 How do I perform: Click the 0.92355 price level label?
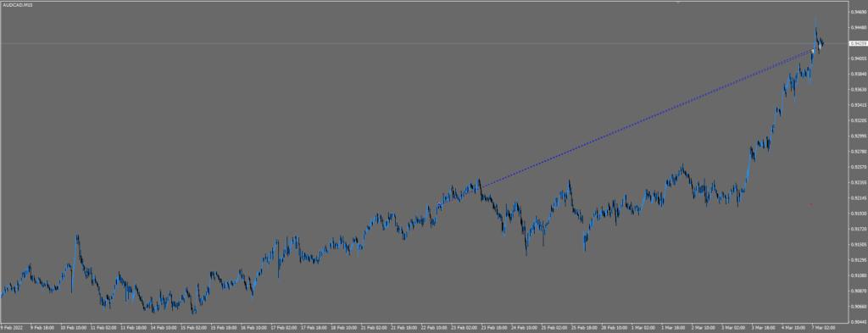[860, 182]
